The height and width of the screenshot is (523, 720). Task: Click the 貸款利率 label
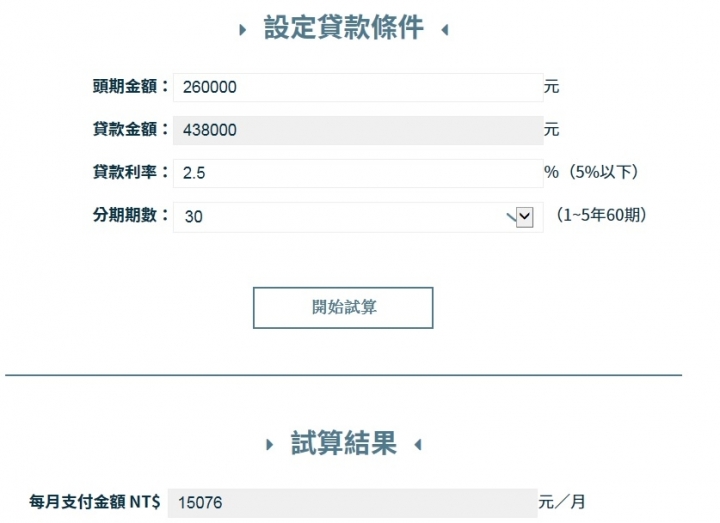click(131, 172)
